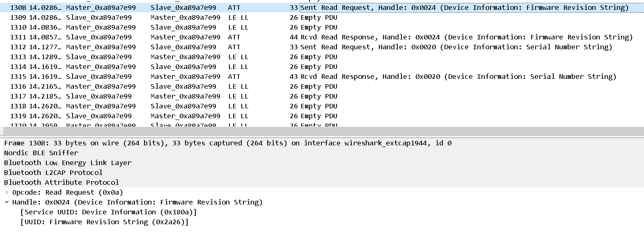644x232 pixels.
Task: Select the Bluetooth L2CAP Protocol entry
Action: click(53, 172)
